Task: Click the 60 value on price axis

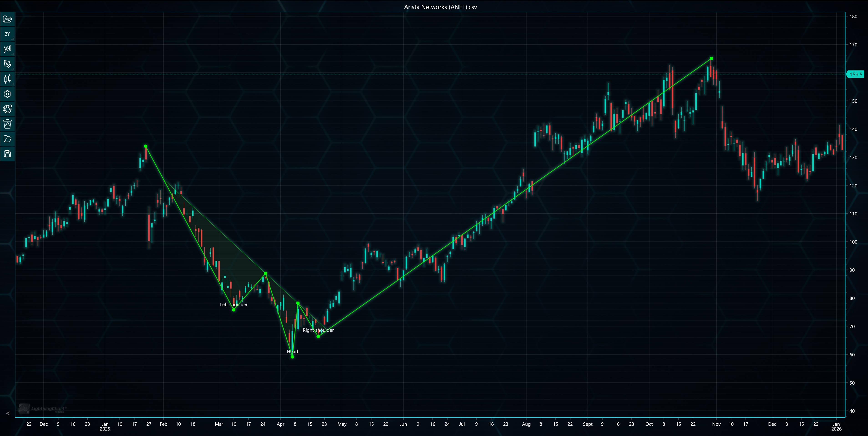Action: coord(852,355)
